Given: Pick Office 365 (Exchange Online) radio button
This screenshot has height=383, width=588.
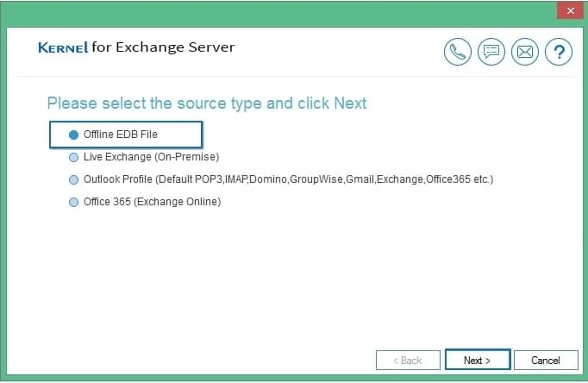Looking at the screenshot, I should [x=74, y=202].
